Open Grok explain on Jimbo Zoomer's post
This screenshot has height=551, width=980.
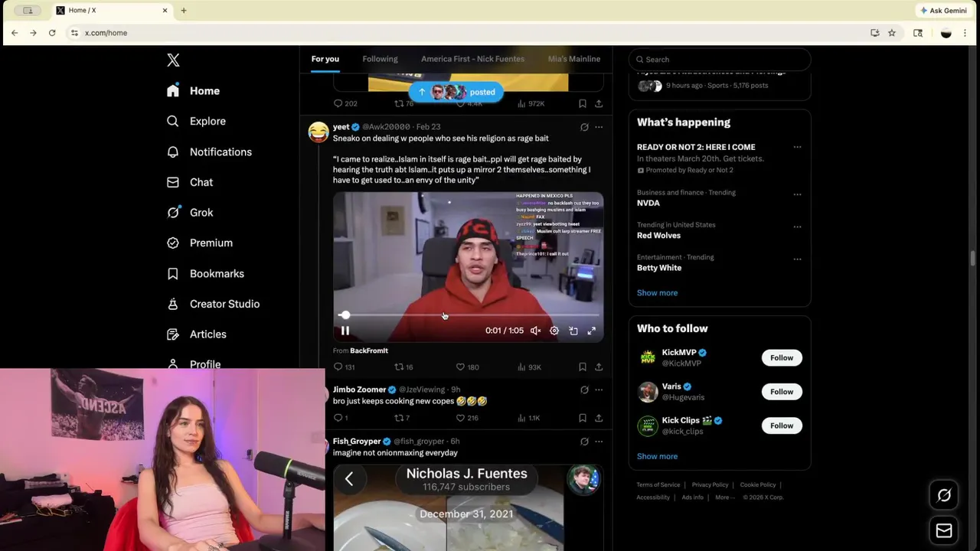tap(584, 390)
